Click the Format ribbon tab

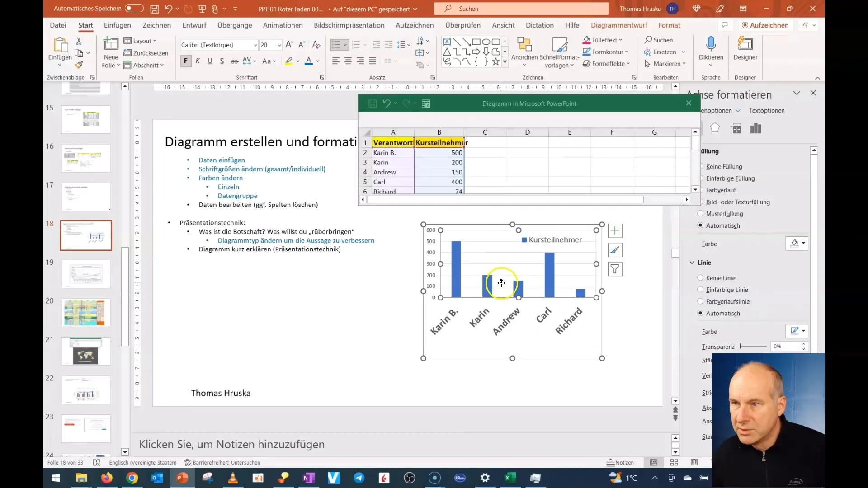coord(669,25)
